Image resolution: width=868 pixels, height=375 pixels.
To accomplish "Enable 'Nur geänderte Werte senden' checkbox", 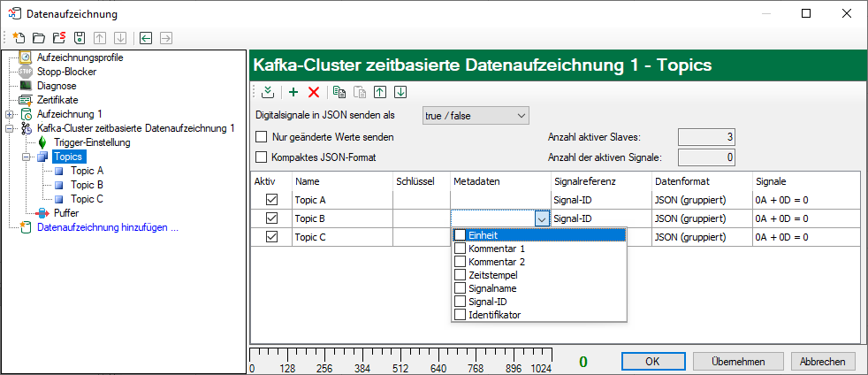I will (x=261, y=137).
